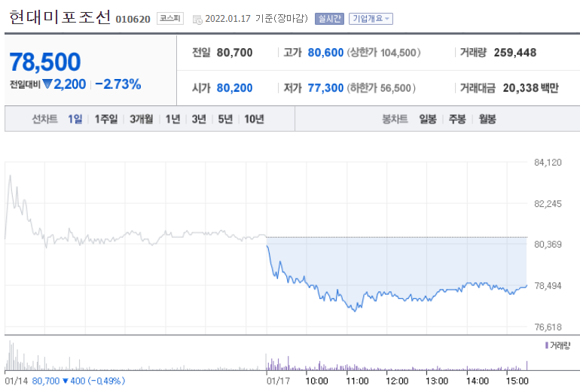Click the 하한가 56,500 text
The width and height of the screenshot is (580, 392).
(x=381, y=88)
